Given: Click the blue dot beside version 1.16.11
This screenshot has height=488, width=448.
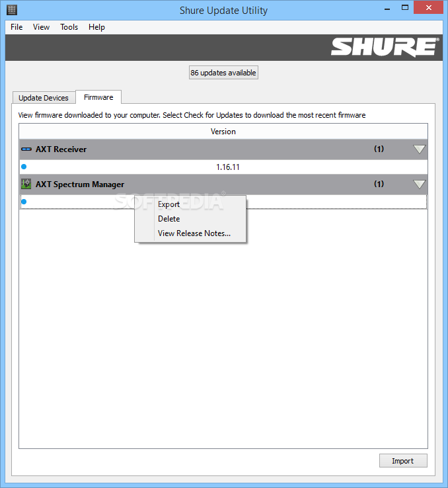Looking at the screenshot, I should (x=24, y=167).
